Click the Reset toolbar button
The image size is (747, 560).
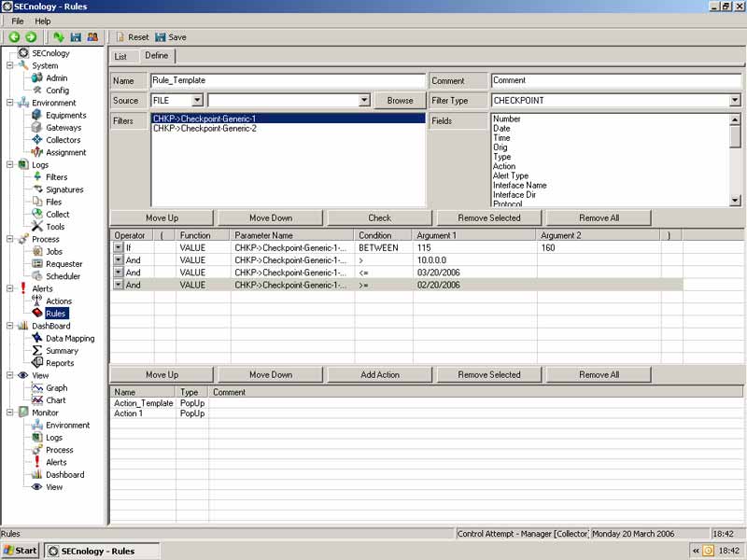(133, 37)
